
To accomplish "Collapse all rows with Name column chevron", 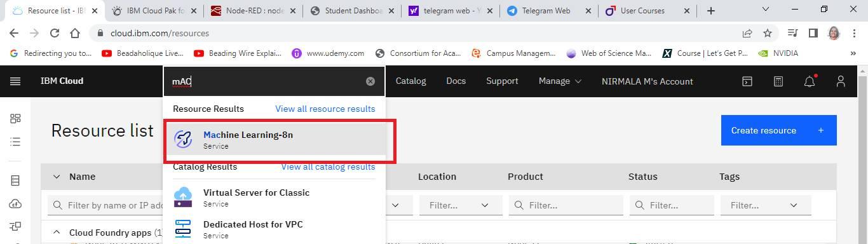I will (57, 177).
